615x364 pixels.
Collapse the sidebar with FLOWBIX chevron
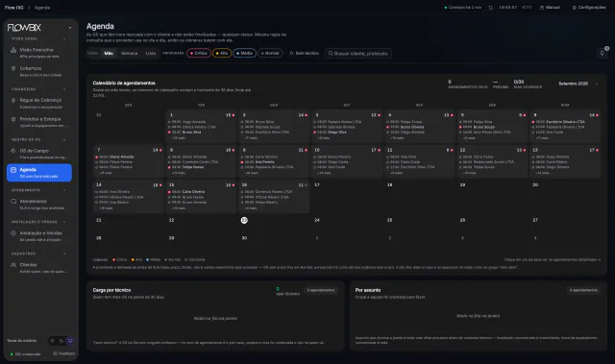tap(70, 28)
